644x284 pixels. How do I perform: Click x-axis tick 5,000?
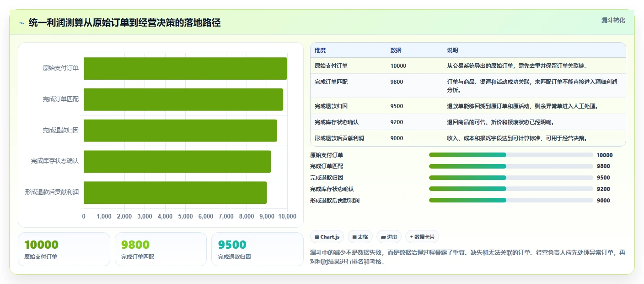[x=185, y=217]
